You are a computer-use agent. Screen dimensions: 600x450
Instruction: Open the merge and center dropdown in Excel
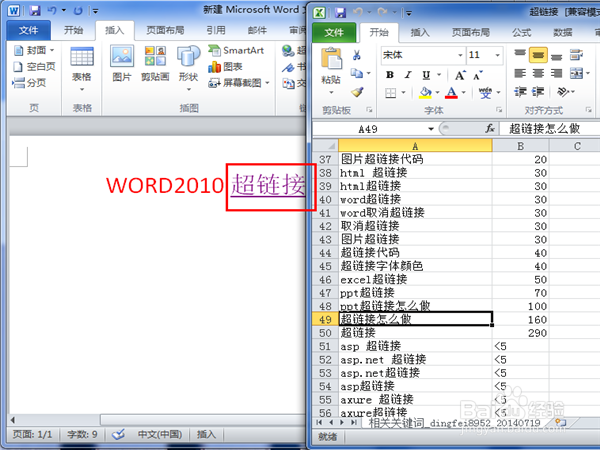point(588,73)
